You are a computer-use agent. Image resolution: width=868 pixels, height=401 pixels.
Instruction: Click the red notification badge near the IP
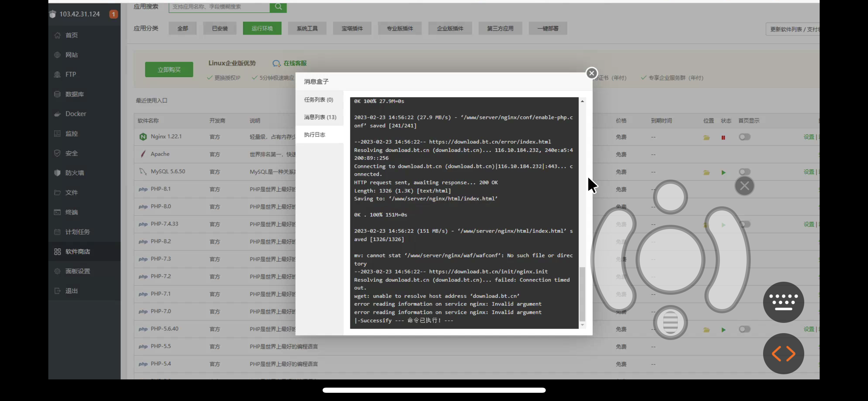[x=113, y=14]
